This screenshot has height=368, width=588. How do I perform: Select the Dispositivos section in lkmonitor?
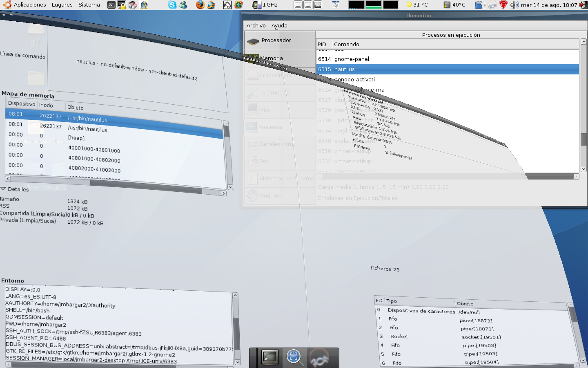coord(280,76)
